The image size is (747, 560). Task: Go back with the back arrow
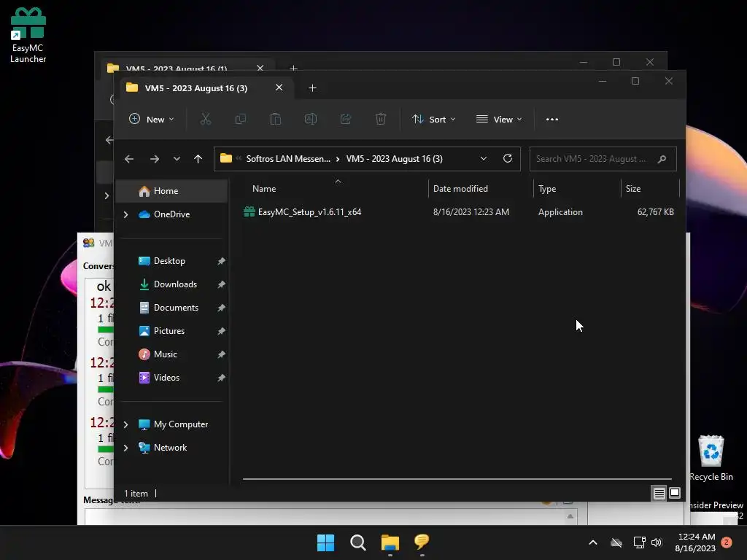coord(129,159)
